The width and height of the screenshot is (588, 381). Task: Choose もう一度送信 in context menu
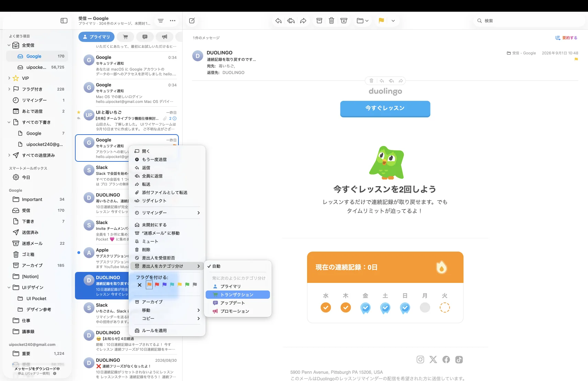click(x=167, y=159)
